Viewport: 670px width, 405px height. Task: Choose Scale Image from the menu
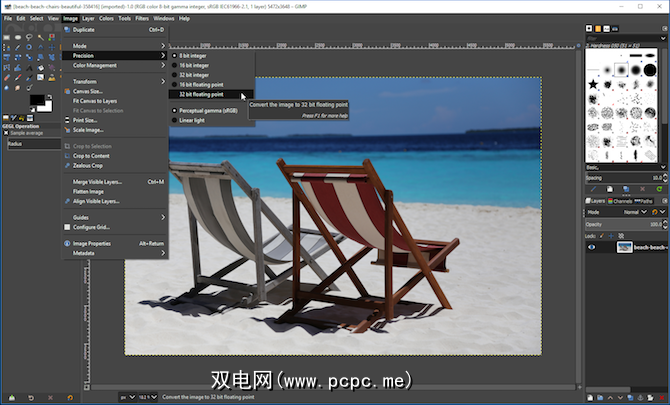[88, 130]
